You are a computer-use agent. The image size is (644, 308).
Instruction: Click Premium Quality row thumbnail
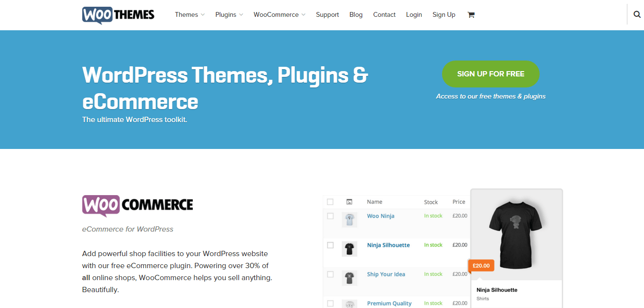pyautogui.click(x=350, y=304)
